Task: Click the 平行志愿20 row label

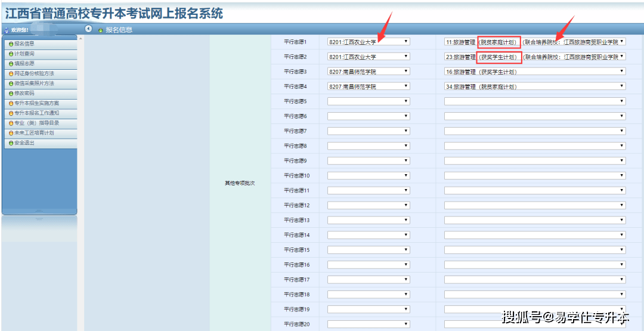Action: pos(296,324)
